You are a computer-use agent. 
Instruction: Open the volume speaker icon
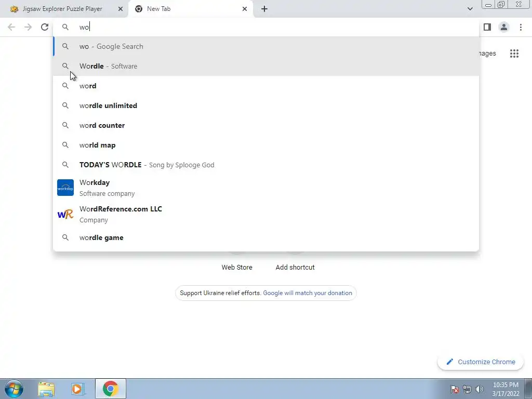(x=480, y=389)
